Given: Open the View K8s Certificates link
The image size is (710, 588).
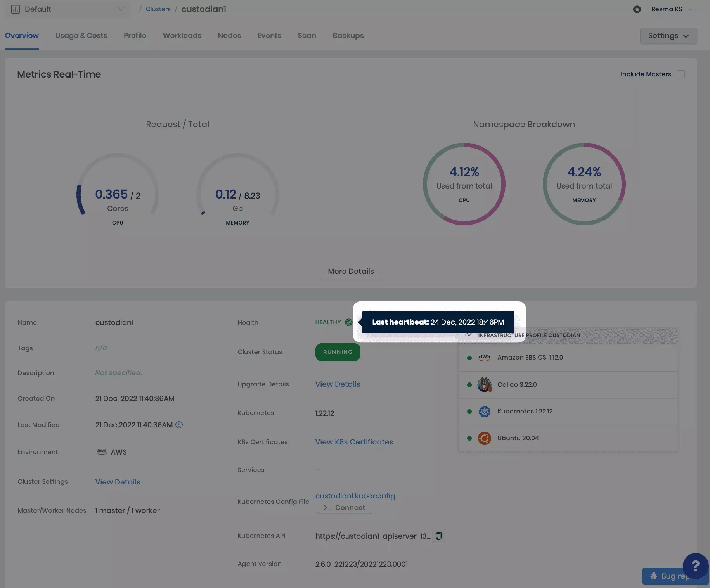Looking at the screenshot, I should point(354,442).
